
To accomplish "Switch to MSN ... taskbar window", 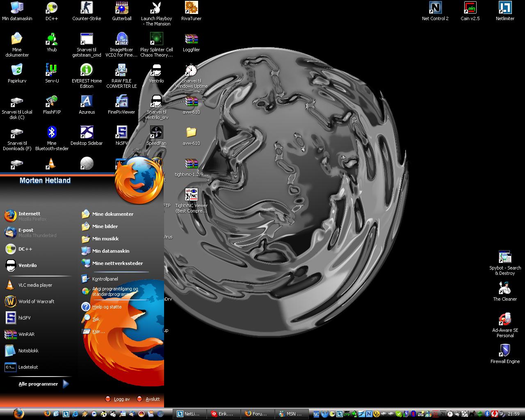I will coord(292,414).
